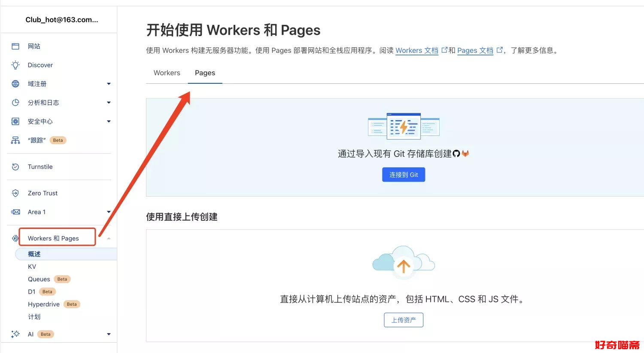This screenshot has height=353, width=644.
Task: Click the 分析和日志 pie chart icon
Action: click(x=15, y=103)
